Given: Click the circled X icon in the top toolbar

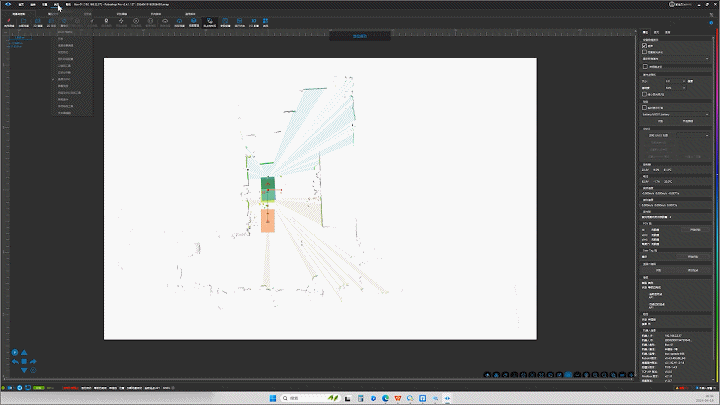Looking at the screenshot, I should point(136,20).
